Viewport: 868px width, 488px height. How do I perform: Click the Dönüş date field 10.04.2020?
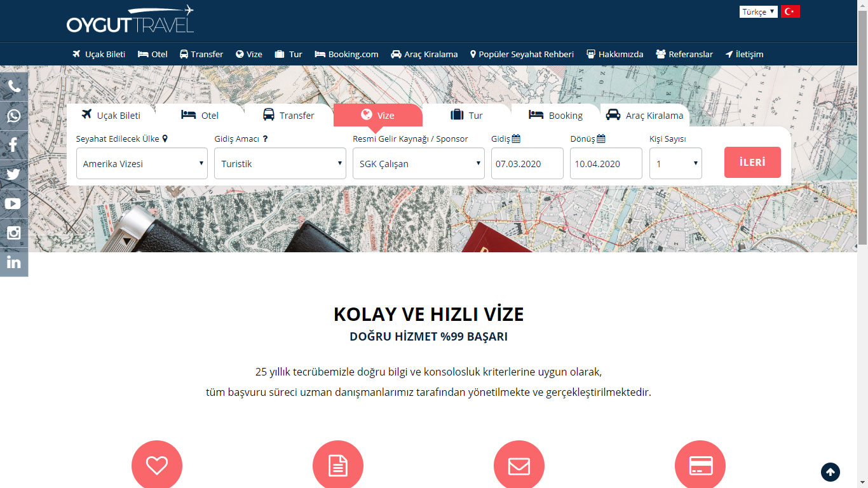pyautogui.click(x=606, y=163)
